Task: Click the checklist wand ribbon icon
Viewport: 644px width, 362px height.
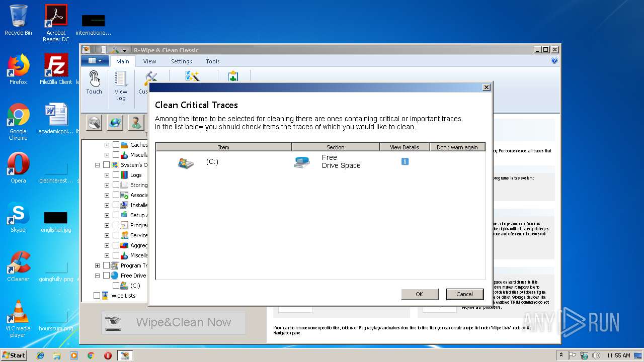Action: click(x=192, y=76)
